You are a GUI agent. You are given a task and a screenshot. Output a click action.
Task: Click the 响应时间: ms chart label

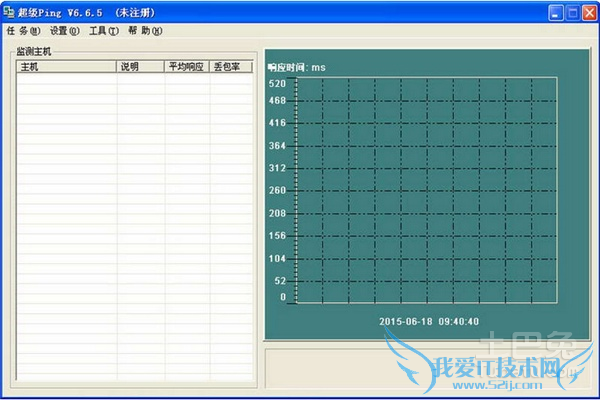[297, 68]
